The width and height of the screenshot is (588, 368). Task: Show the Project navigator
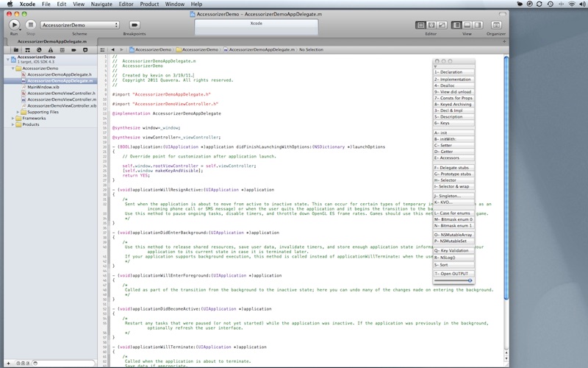[x=15, y=49]
